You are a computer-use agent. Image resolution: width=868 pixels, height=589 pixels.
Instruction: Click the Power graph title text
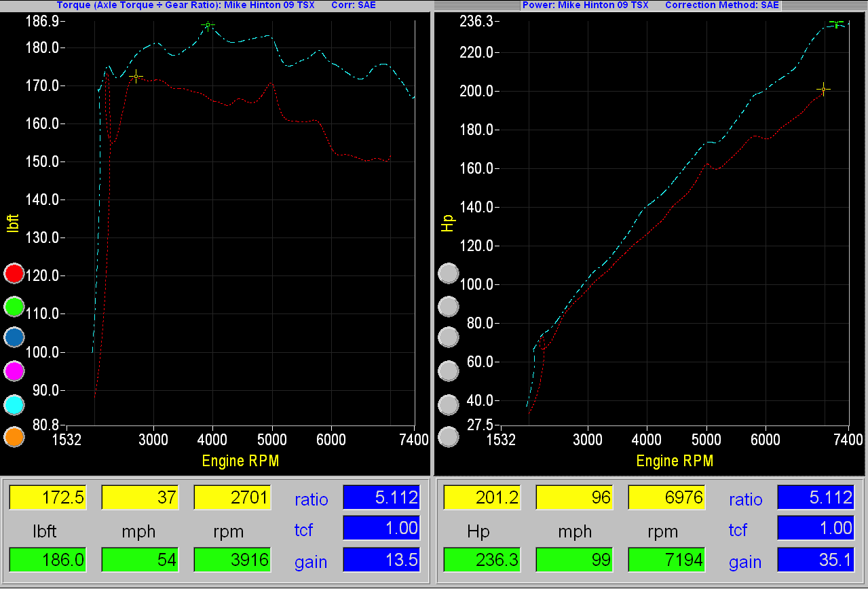click(x=585, y=5)
